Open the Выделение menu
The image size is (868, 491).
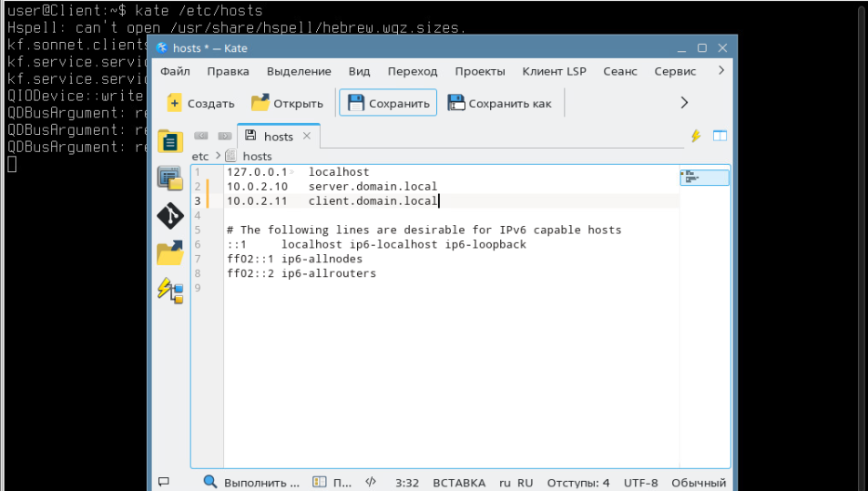(299, 71)
